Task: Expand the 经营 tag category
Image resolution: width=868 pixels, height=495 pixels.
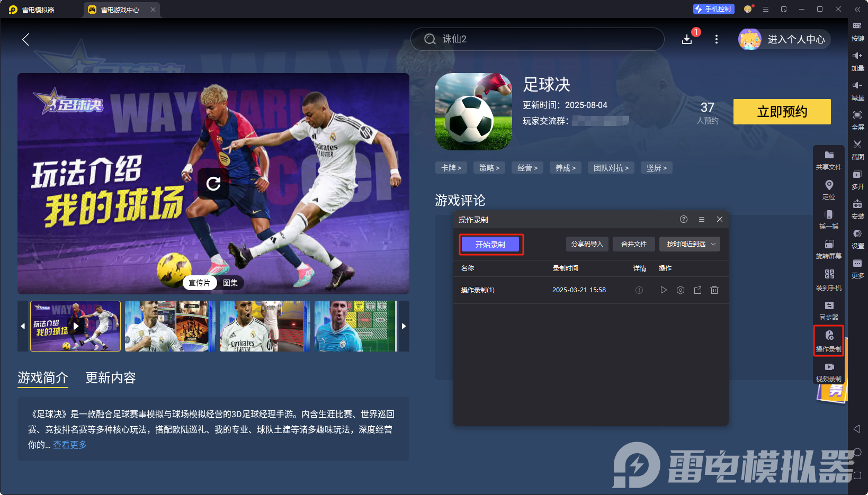Action: pos(527,168)
